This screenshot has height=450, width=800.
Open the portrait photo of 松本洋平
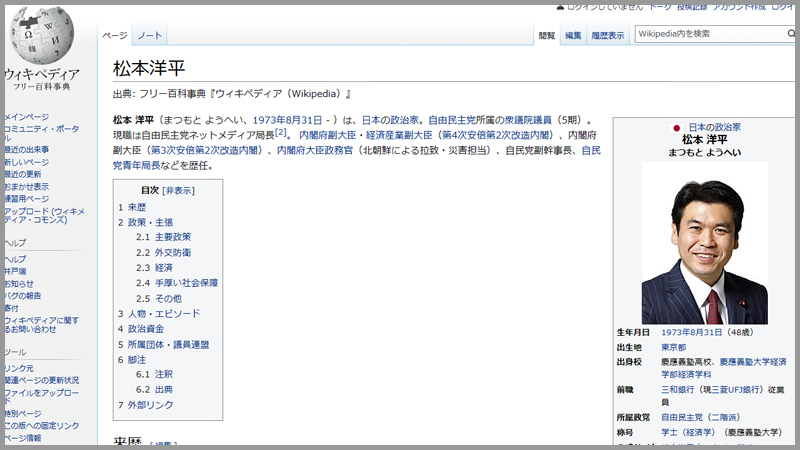(705, 243)
